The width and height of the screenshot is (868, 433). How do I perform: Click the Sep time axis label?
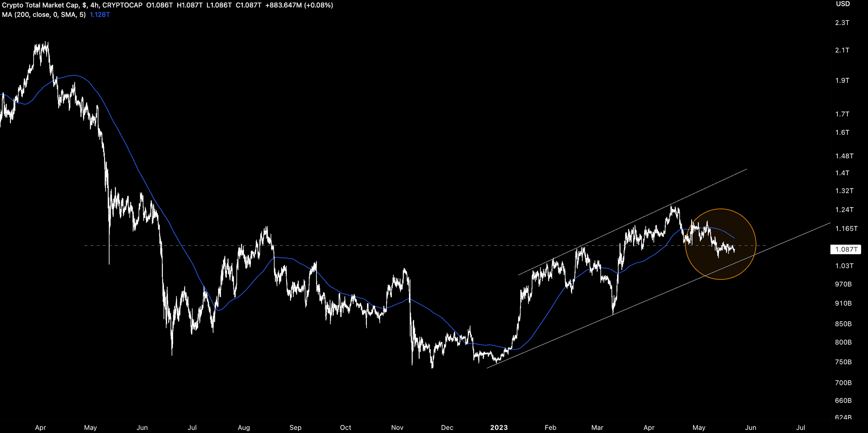[295, 428]
